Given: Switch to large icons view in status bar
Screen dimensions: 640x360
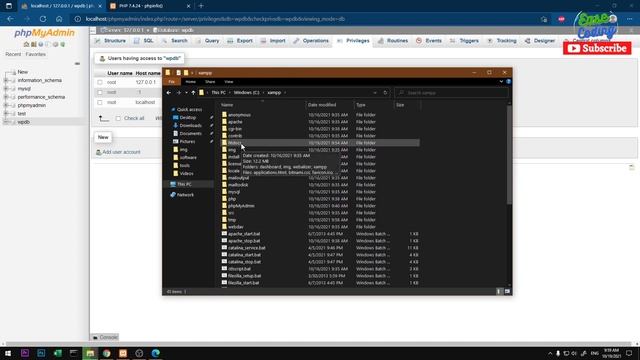Looking at the screenshot, I should point(507,291).
